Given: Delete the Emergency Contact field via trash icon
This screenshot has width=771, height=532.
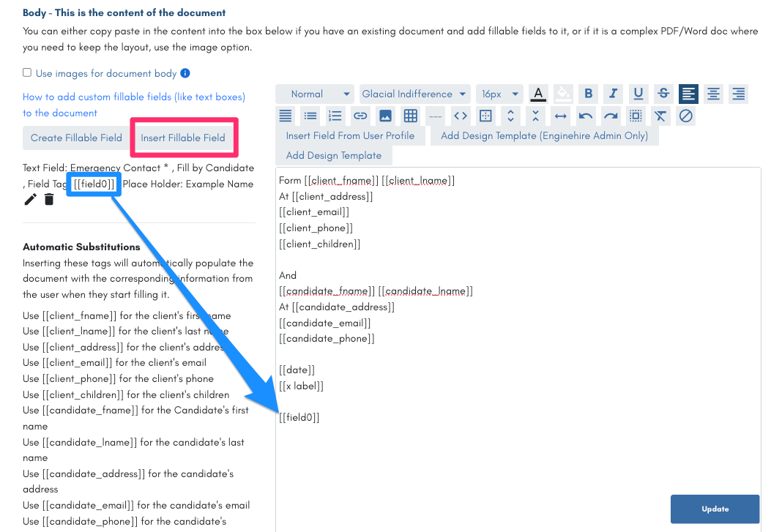Looking at the screenshot, I should (48, 199).
